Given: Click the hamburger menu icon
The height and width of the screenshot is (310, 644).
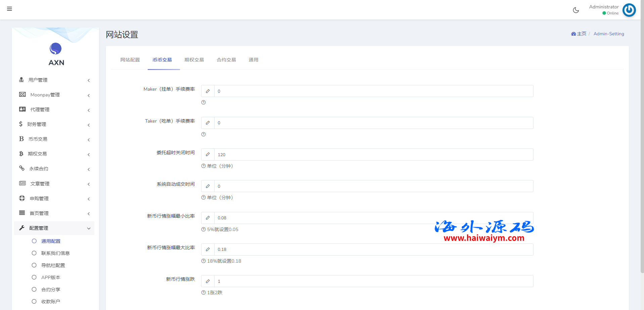Looking at the screenshot, I should coord(9,9).
